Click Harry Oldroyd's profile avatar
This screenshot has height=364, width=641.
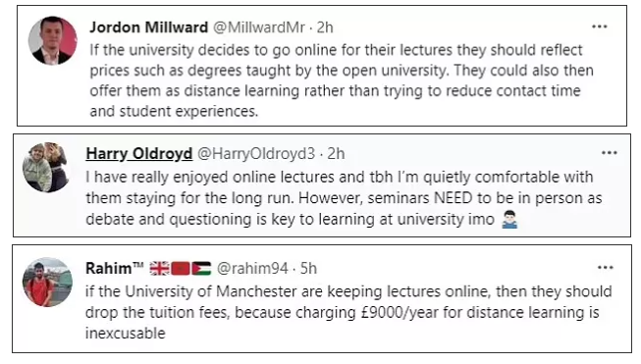pos(46,167)
